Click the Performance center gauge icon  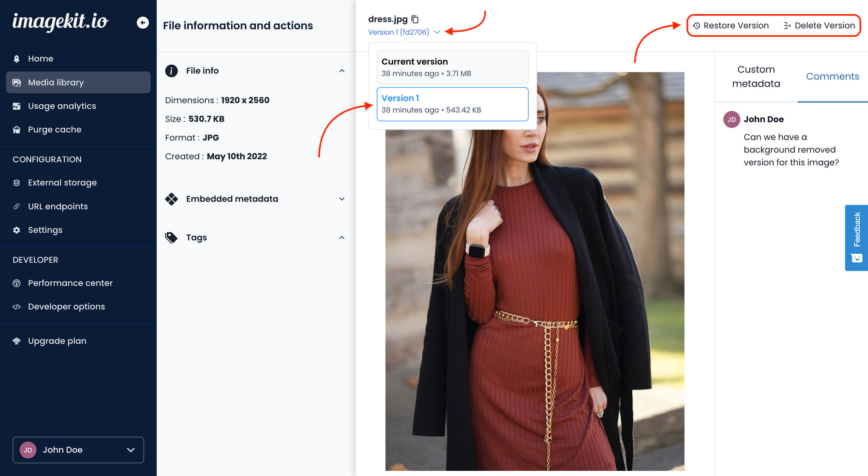(x=16, y=283)
